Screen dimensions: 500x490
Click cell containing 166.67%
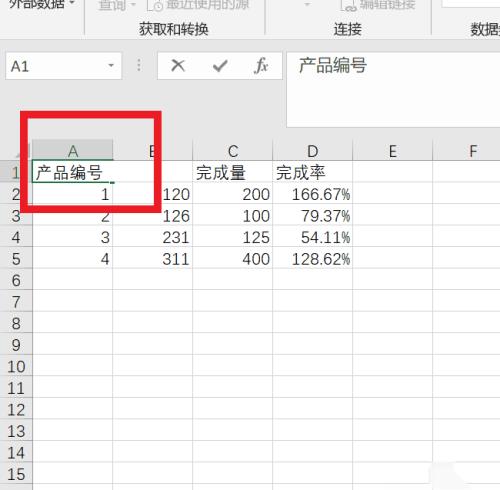click(x=312, y=194)
